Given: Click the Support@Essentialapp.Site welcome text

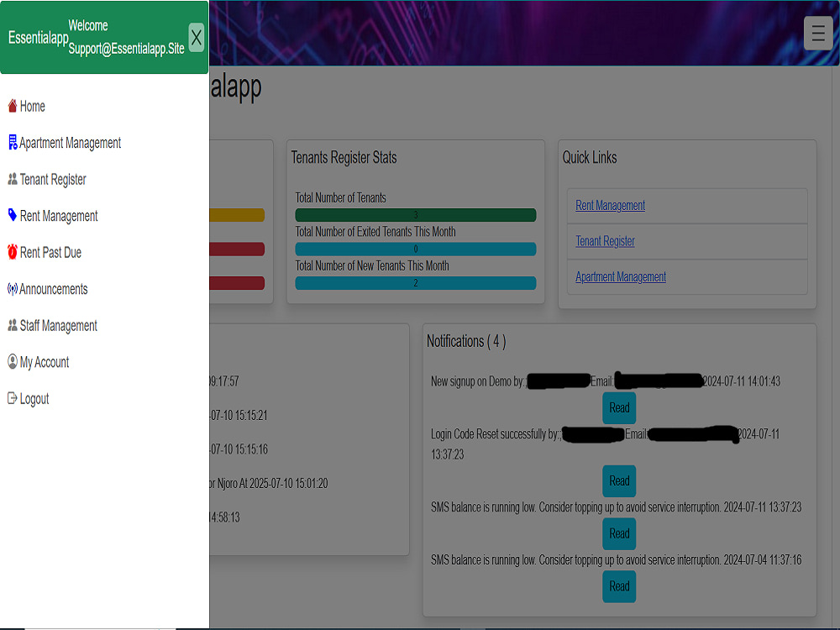Looking at the screenshot, I should click(x=127, y=49).
